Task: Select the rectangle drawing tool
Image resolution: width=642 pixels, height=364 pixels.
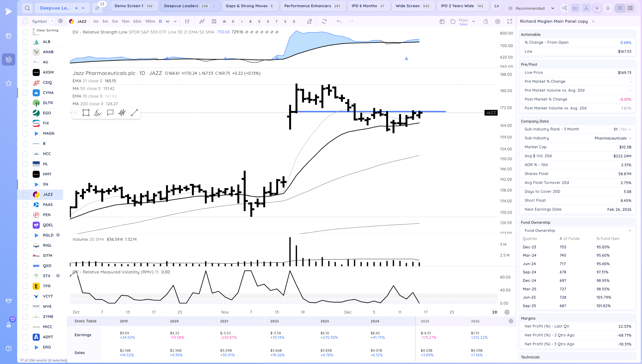Action: 86,113
